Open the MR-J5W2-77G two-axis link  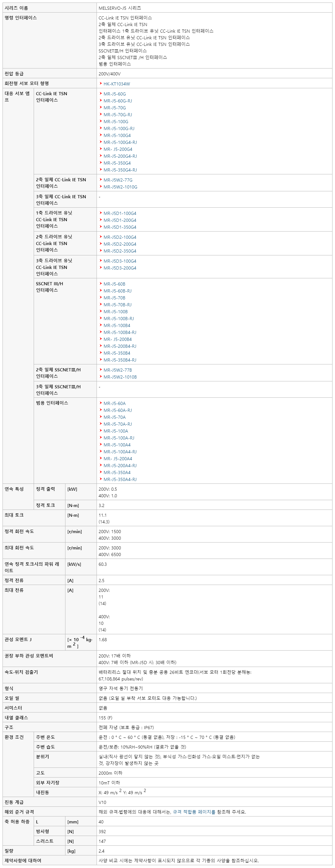click(x=118, y=180)
